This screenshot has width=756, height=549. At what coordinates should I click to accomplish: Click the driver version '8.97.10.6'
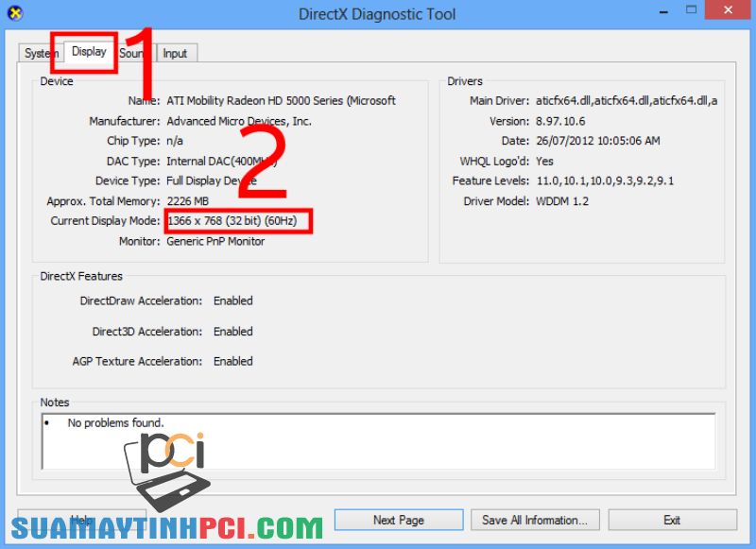pyautogui.click(x=560, y=121)
